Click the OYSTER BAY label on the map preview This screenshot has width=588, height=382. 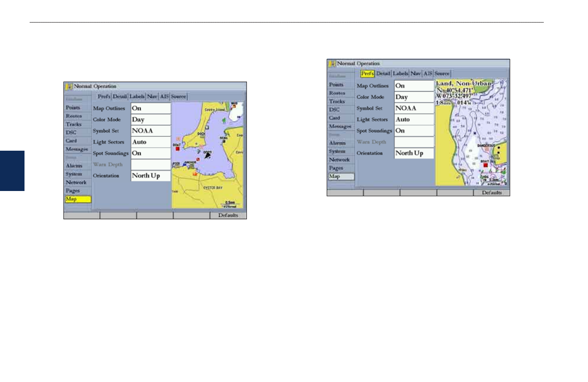213,188
